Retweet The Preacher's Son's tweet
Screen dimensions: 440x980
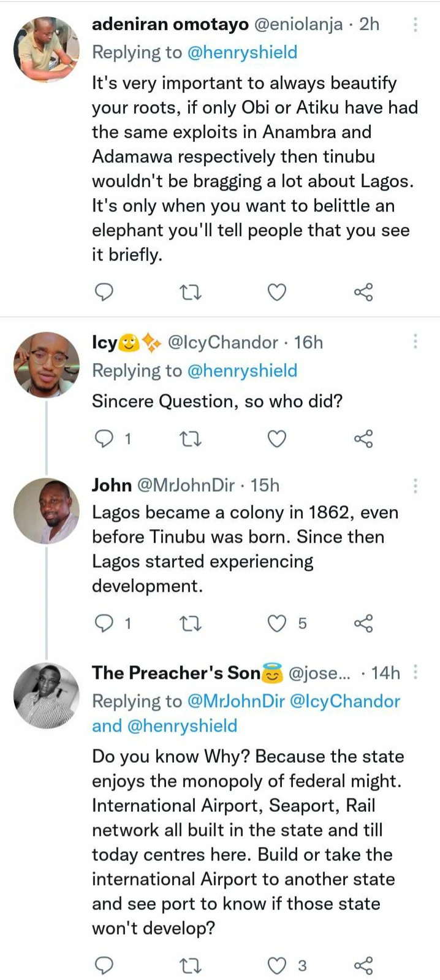[191, 966]
